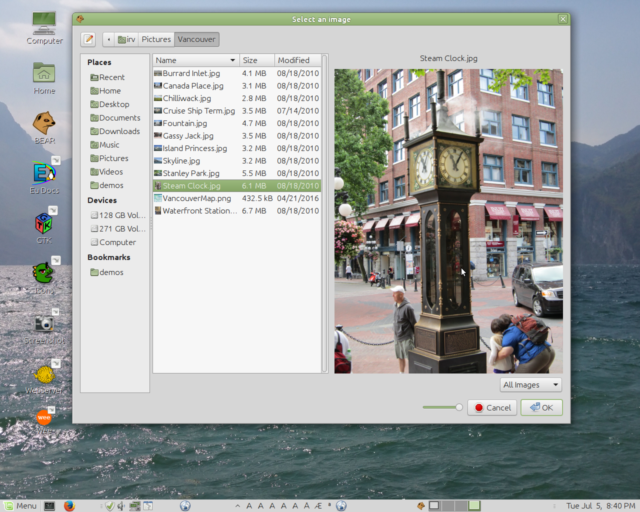Click the path bar back arrow
Viewport: 640px width, 512px height.
point(108,39)
